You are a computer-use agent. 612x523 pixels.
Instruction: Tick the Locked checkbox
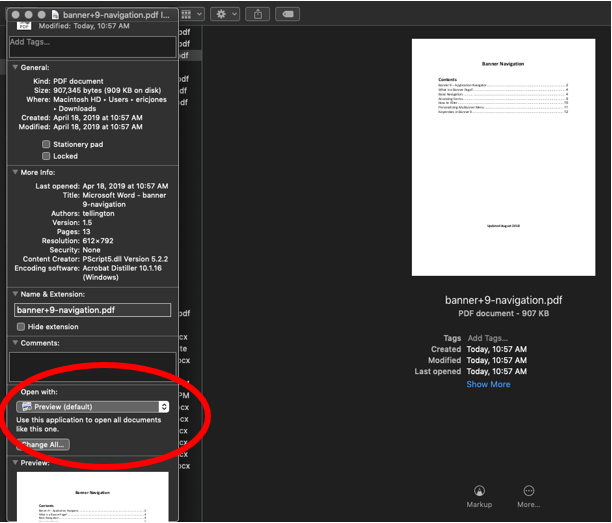[46, 156]
